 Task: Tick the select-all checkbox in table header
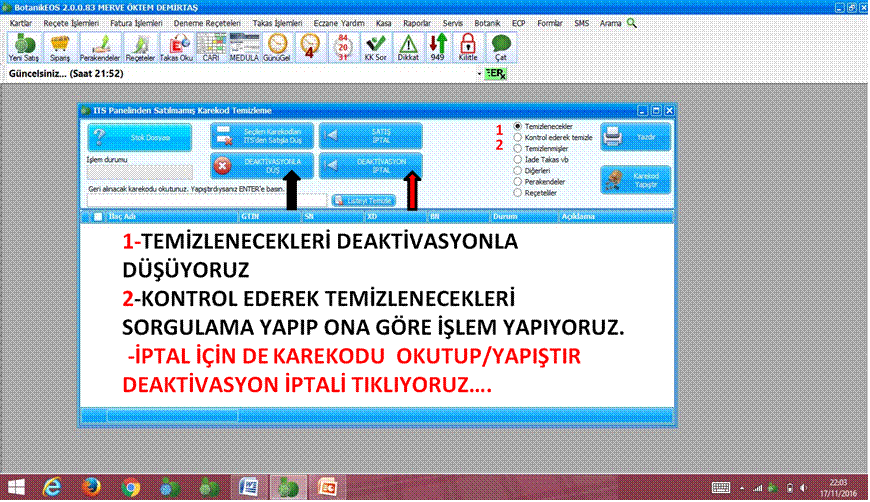pyautogui.click(x=96, y=216)
